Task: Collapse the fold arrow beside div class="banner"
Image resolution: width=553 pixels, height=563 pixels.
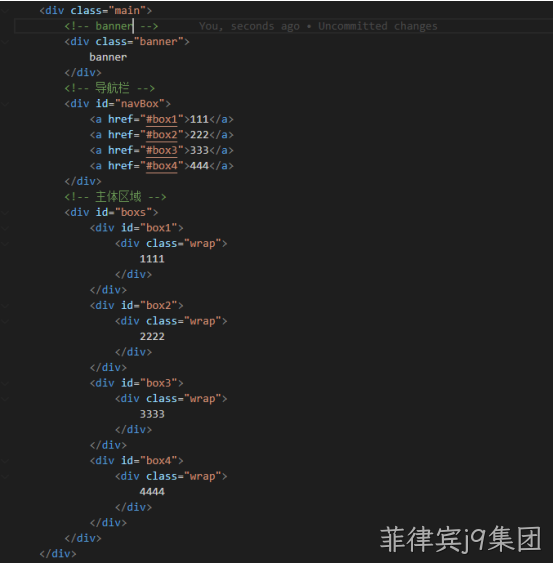Action: point(5,42)
